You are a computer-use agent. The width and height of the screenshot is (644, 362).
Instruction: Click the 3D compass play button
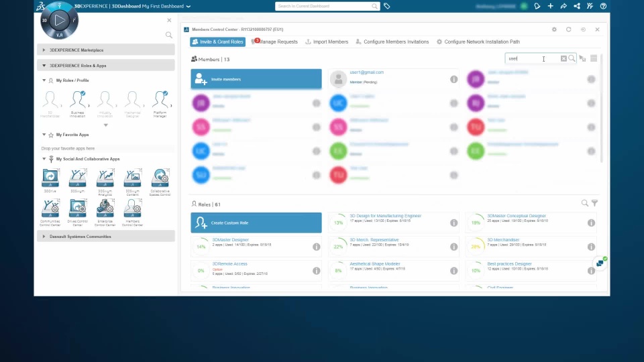(x=60, y=19)
